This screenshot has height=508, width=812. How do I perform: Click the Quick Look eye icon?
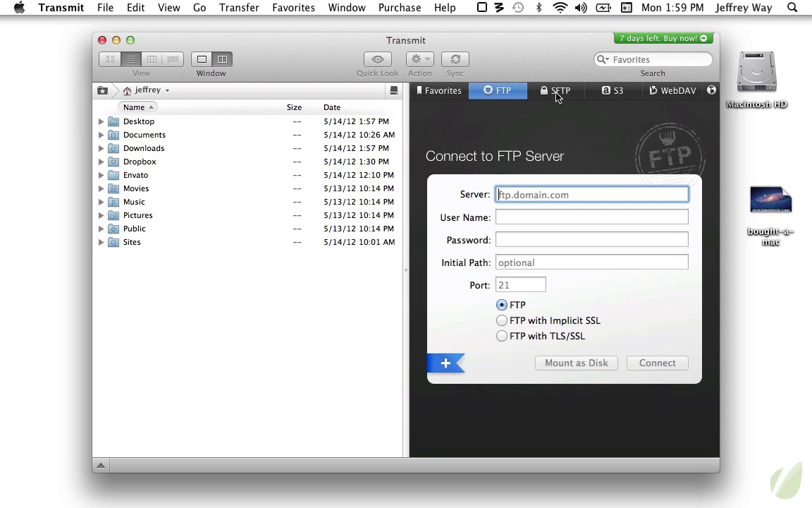[378, 59]
